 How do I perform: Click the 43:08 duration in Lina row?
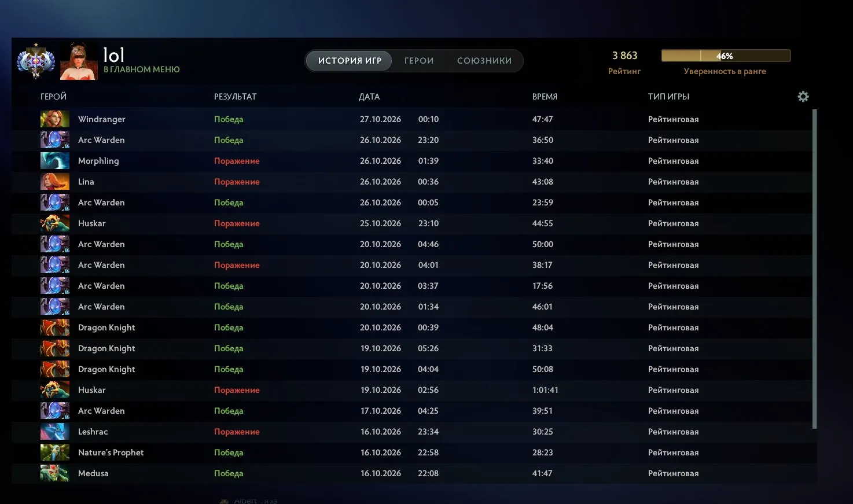pyautogui.click(x=543, y=182)
